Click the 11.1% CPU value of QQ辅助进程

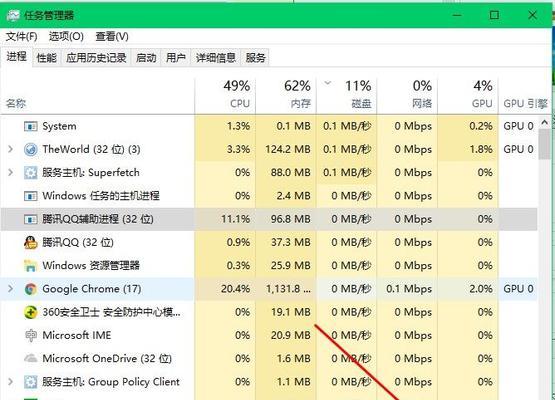(x=235, y=219)
